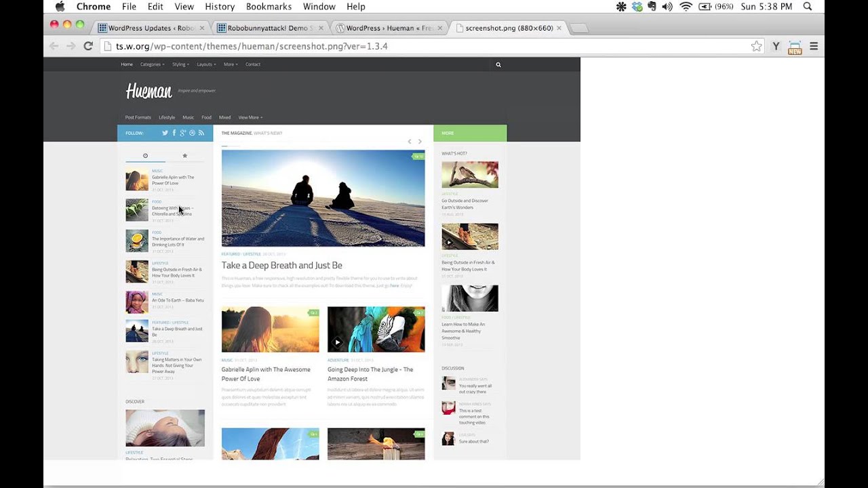The height and width of the screenshot is (488, 868).
Task: Open the Help menu
Action: (356, 6)
